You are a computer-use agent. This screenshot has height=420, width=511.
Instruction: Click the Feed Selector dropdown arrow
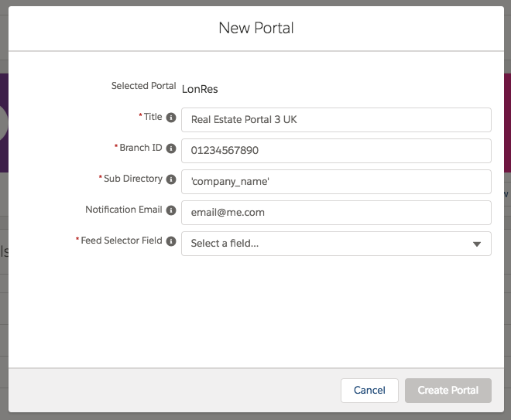[x=477, y=244]
